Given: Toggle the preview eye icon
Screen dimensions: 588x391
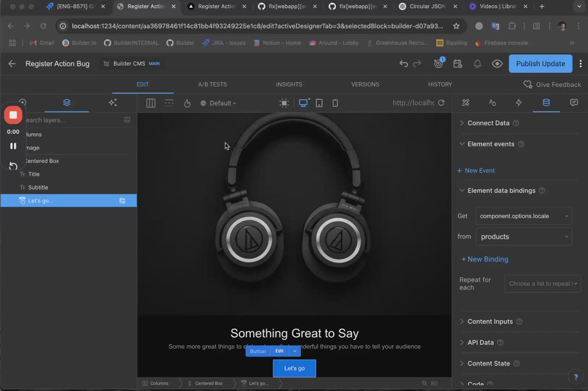Looking at the screenshot, I should tap(497, 64).
